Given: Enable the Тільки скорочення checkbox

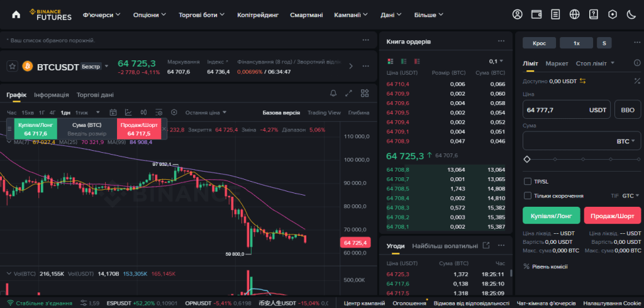Looking at the screenshot, I should point(528,195).
